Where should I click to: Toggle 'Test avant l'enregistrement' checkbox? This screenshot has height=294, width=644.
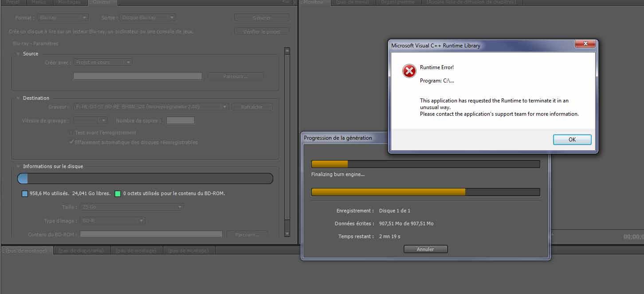[x=71, y=133]
